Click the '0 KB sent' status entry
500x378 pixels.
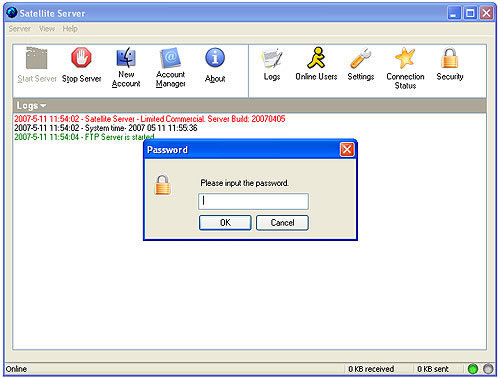[x=433, y=369]
